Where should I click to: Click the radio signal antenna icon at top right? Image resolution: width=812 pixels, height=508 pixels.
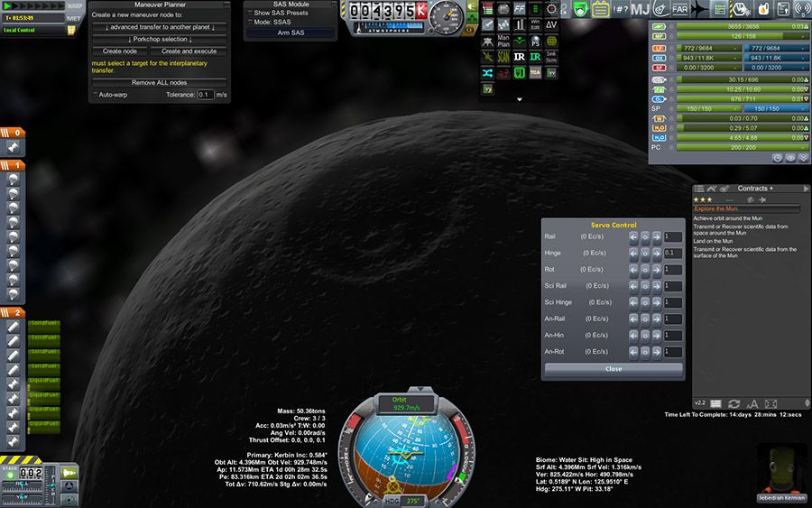[x=803, y=9]
